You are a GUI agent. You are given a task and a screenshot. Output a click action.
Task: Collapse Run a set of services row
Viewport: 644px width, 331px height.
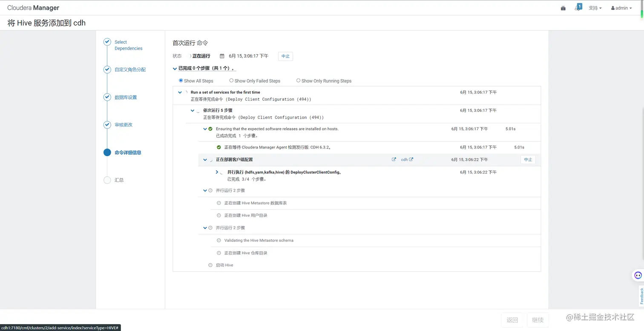point(180,92)
